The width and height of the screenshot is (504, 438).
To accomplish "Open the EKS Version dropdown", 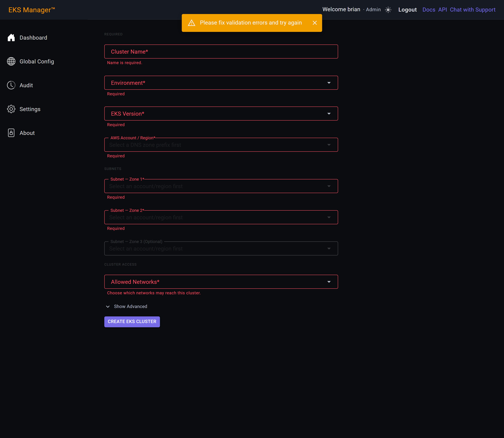I will click(x=221, y=114).
